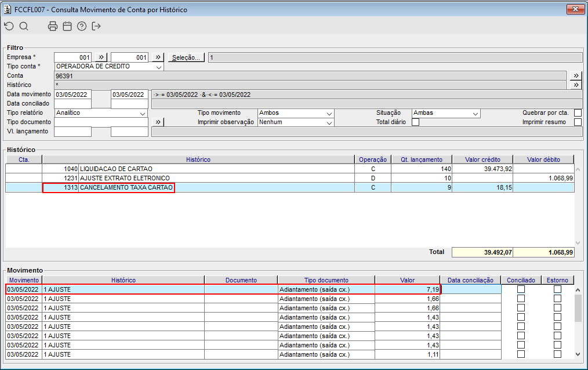Click the 1.068,99 debit cell in AJUSTE row
Viewport: 588px width, 370px height.
tap(543, 178)
